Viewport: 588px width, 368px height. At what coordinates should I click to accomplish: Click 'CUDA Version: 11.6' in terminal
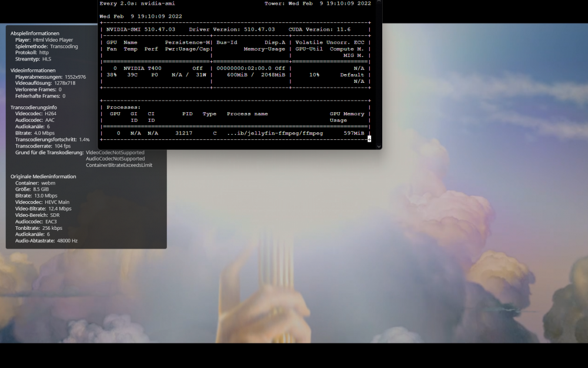point(319,29)
